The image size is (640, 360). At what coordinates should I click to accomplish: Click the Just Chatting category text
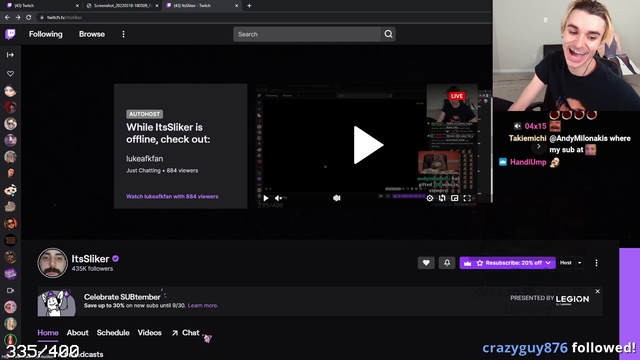click(143, 171)
